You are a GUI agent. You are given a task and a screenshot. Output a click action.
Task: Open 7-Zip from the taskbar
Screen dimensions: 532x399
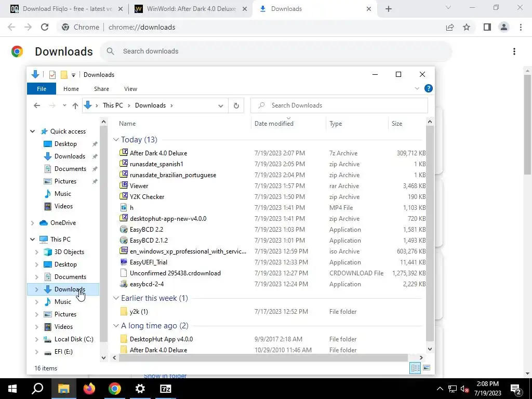[x=166, y=389]
